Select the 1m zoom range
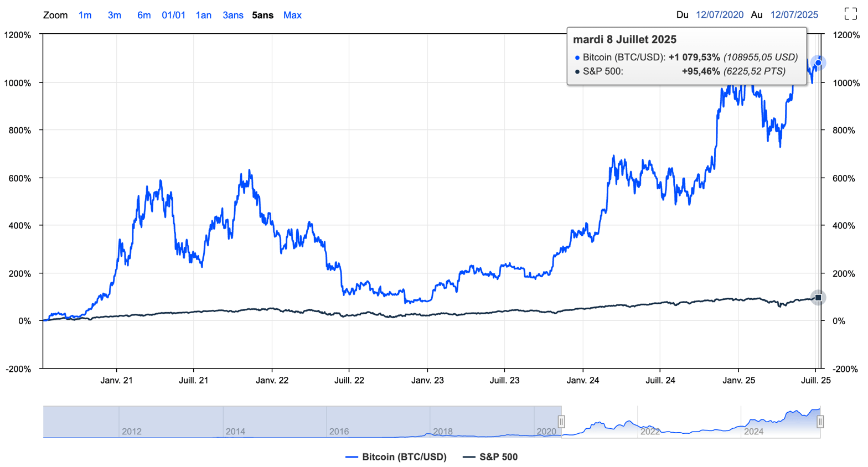The width and height of the screenshot is (868, 467). point(85,15)
